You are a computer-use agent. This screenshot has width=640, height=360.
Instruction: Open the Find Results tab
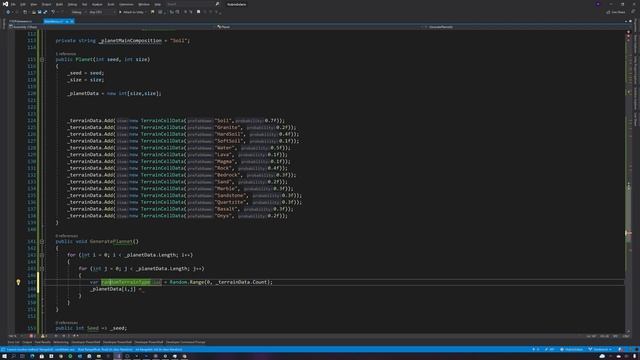pos(42,342)
